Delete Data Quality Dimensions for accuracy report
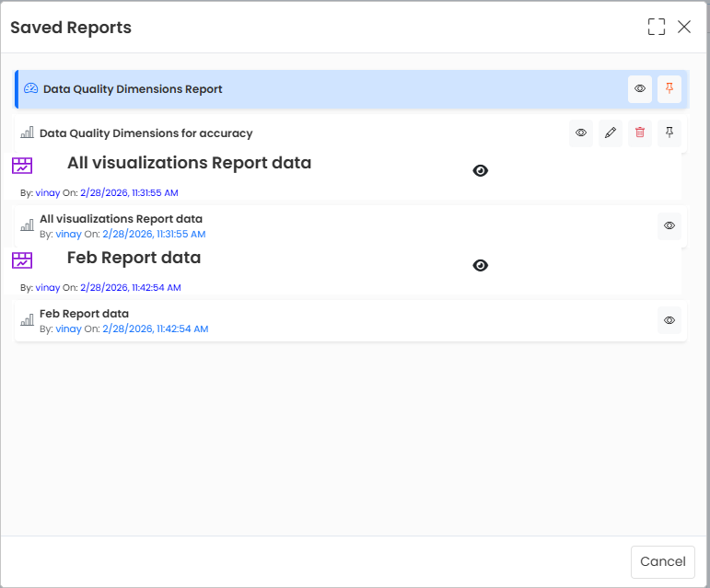 coord(640,133)
